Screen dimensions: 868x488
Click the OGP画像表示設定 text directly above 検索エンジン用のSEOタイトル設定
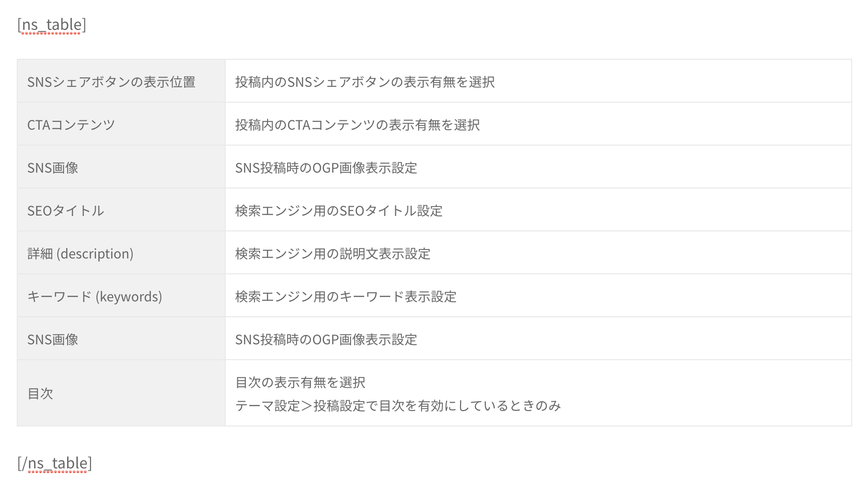365,168
